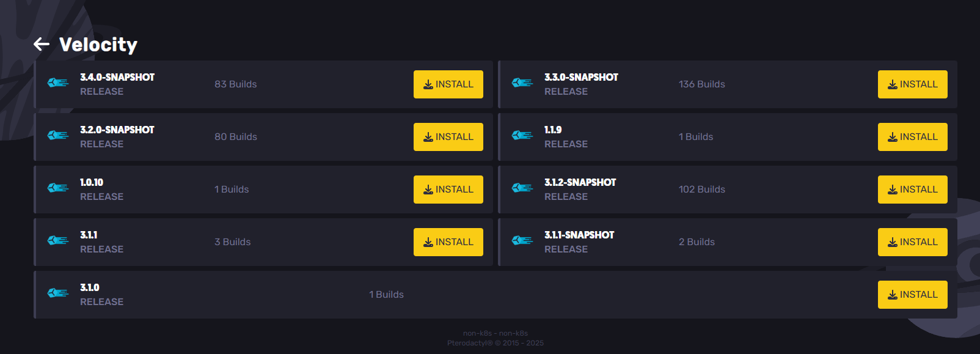Click the Velocity logo icon for 3.2.0-SNAPSHOT

pos(58,135)
